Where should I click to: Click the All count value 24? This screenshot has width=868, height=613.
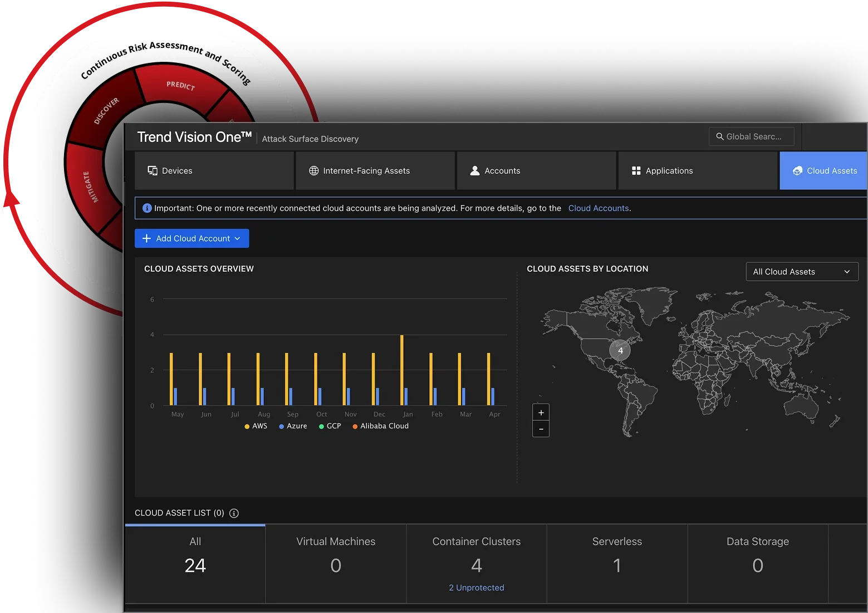click(x=195, y=566)
